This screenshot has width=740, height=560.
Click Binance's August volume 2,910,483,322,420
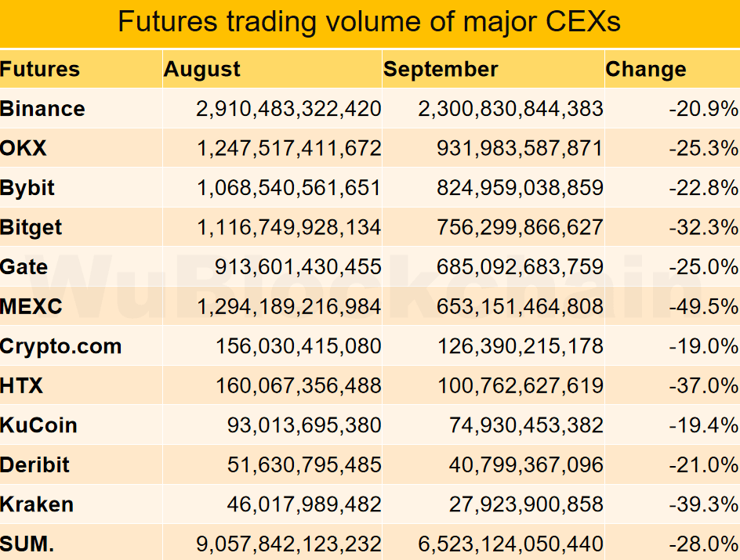(288, 109)
